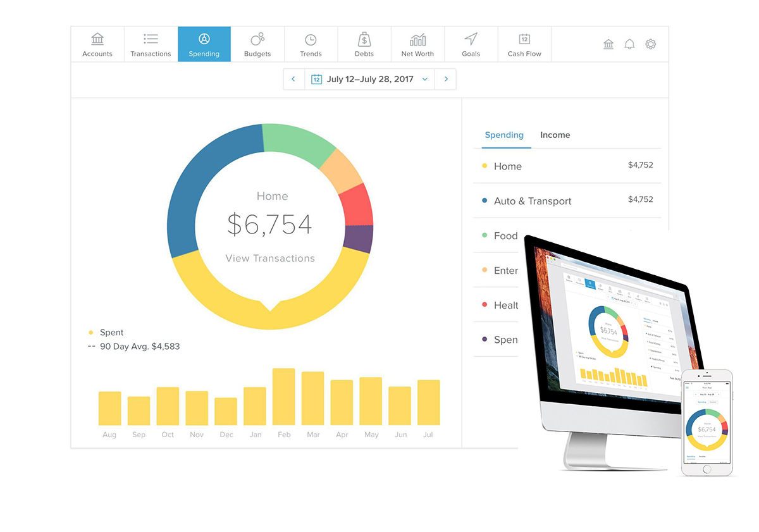Viewport: 759px width, 532px height.
Task: Click the July 12–July 28, 2017 date text
Action: coord(370,79)
